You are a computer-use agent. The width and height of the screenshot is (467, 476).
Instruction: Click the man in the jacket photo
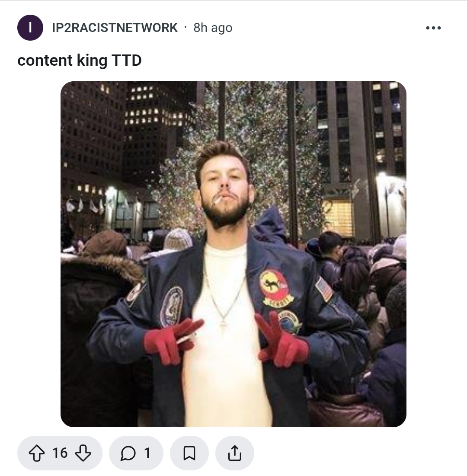[x=233, y=254]
